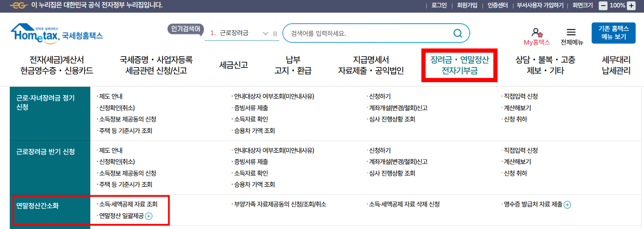Open 인증센터 link
This screenshot has width=644, height=229.
pos(498,5)
